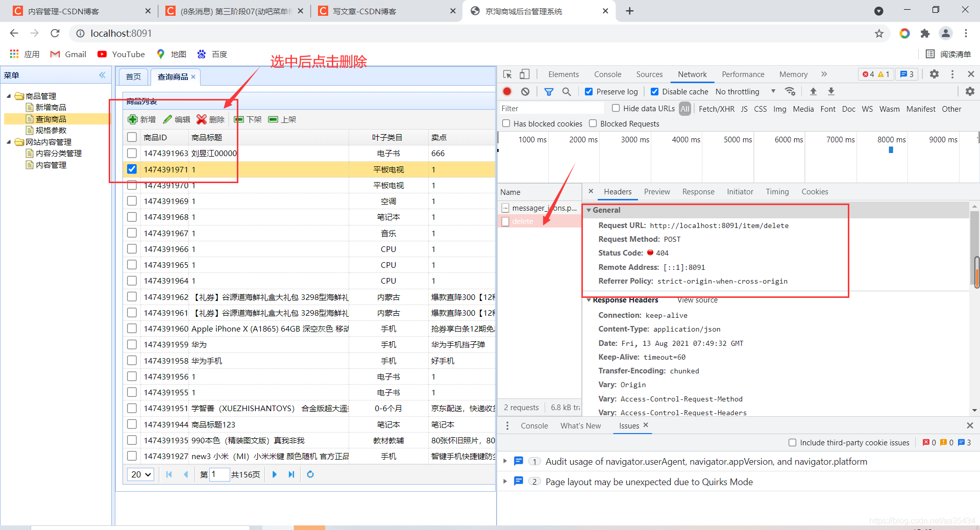Click View source link

click(697, 300)
